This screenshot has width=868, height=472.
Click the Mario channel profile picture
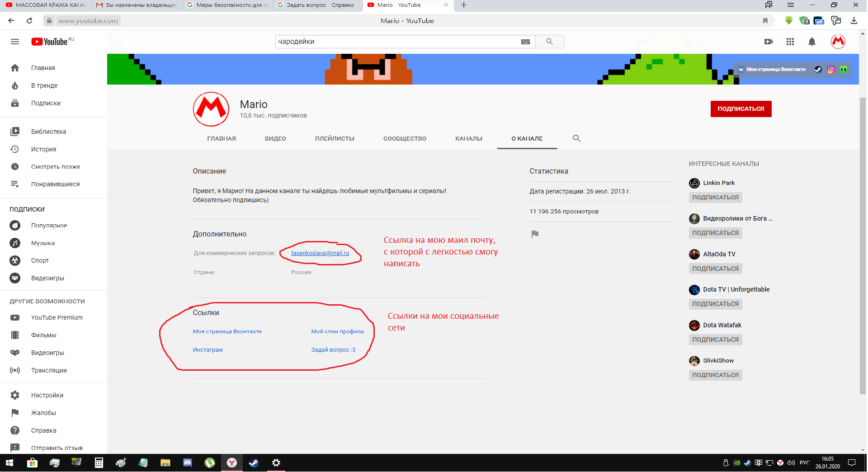pyautogui.click(x=211, y=109)
